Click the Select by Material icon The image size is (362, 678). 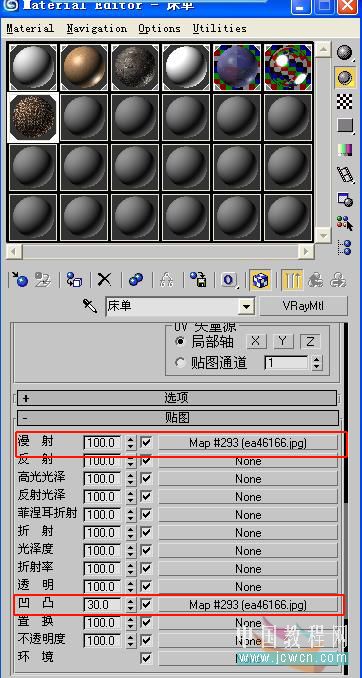pyautogui.click(x=344, y=224)
